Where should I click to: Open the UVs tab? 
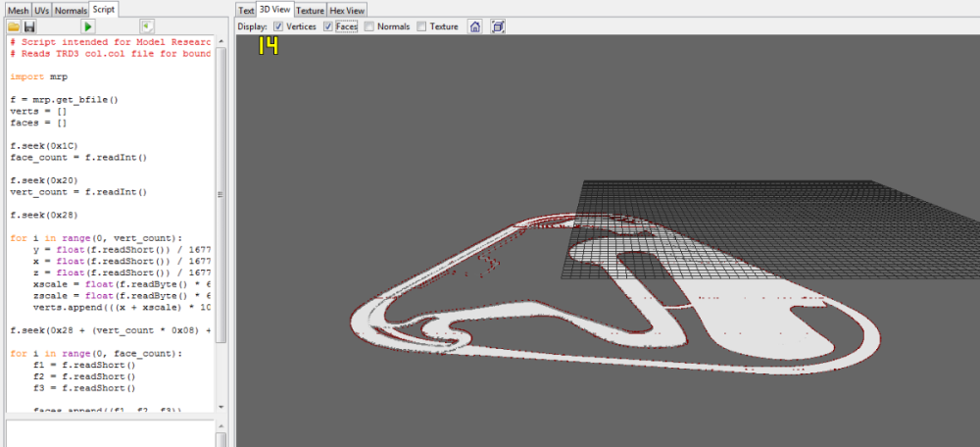41,9
